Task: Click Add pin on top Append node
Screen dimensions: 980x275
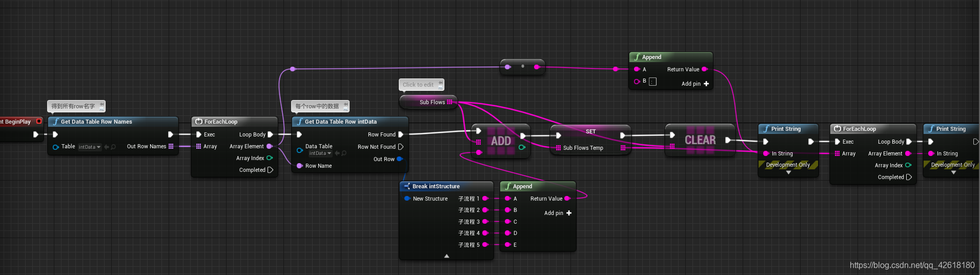Action: [x=695, y=84]
